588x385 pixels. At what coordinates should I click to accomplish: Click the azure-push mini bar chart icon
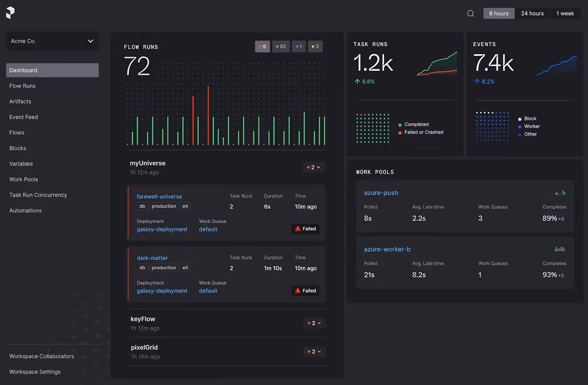[560, 193]
